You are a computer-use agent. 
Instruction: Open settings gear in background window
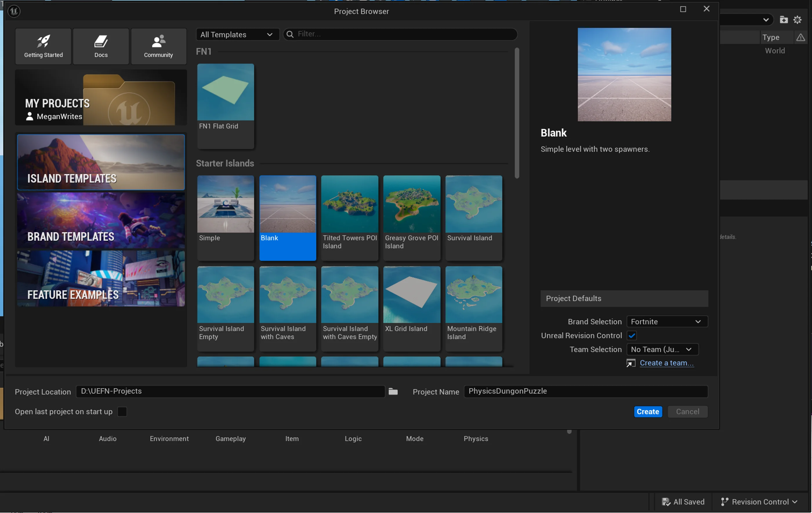(797, 19)
